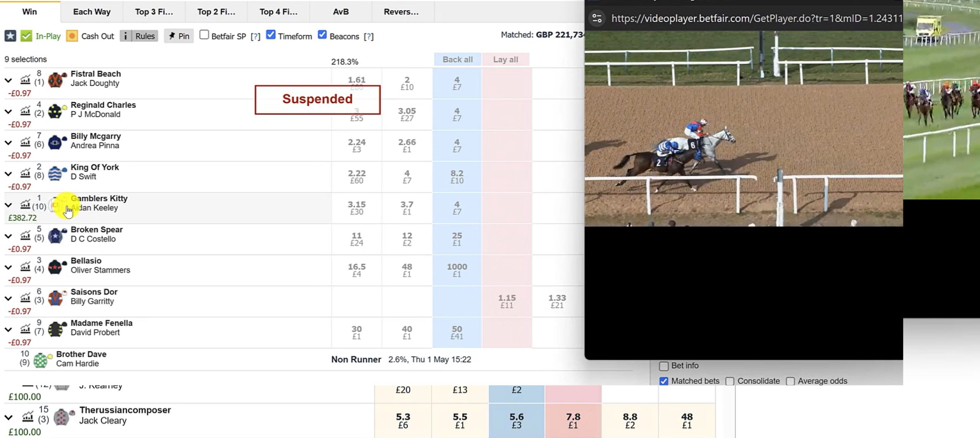Click the live race video stream
This screenshot has height=438, width=980.
coord(743,128)
